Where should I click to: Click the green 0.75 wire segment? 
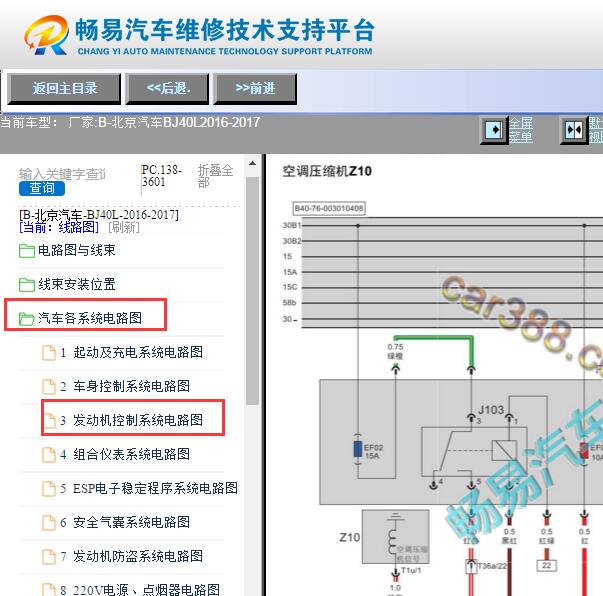[x=433, y=338]
